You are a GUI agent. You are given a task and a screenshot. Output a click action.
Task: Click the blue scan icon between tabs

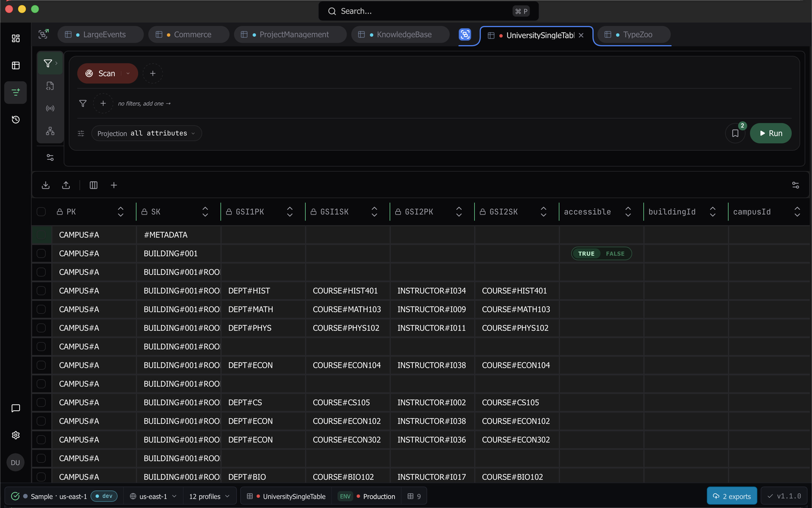click(x=465, y=34)
